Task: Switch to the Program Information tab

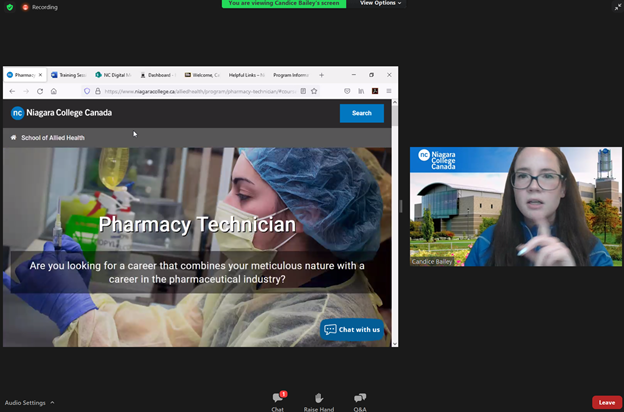Action: 291,75
